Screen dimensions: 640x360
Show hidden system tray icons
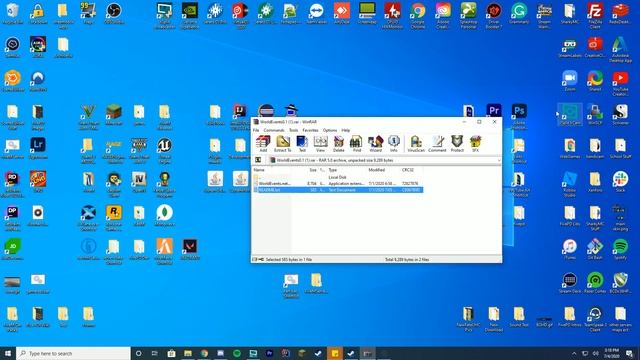coord(574,353)
